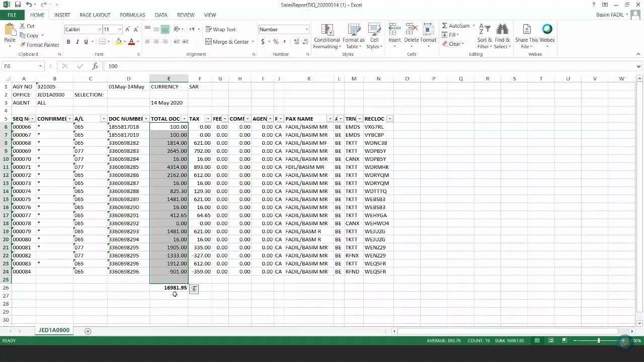The image size is (644, 362).
Task: Toggle Italic formatting
Action: point(77,42)
